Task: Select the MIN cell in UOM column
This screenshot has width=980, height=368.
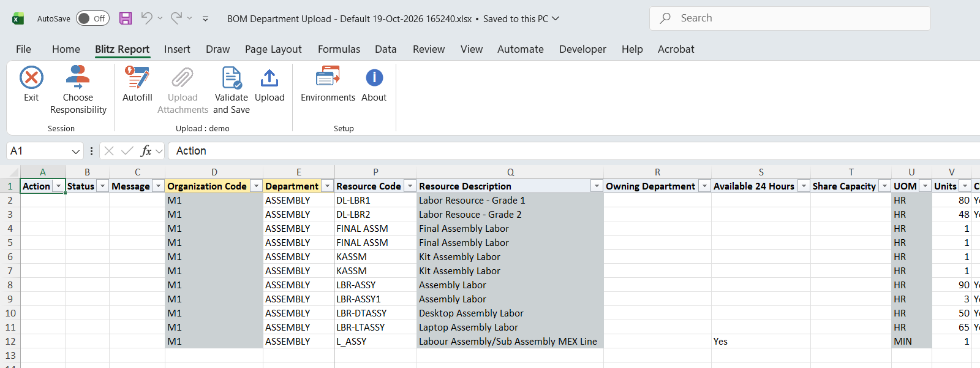Action: pos(911,342)
